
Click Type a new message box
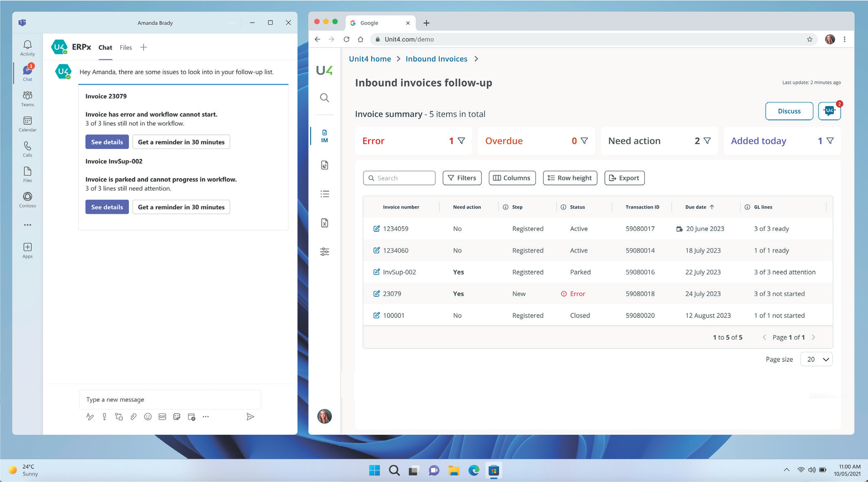[x=170, y=399]
